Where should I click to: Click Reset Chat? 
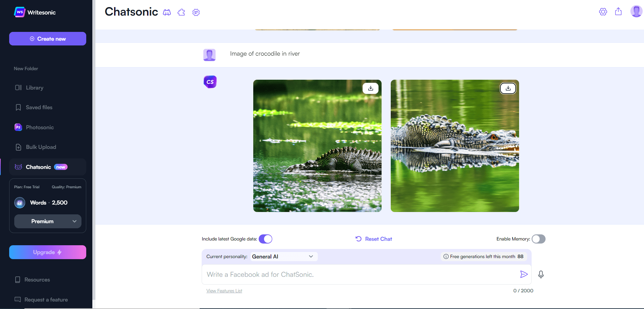point(373,239)
